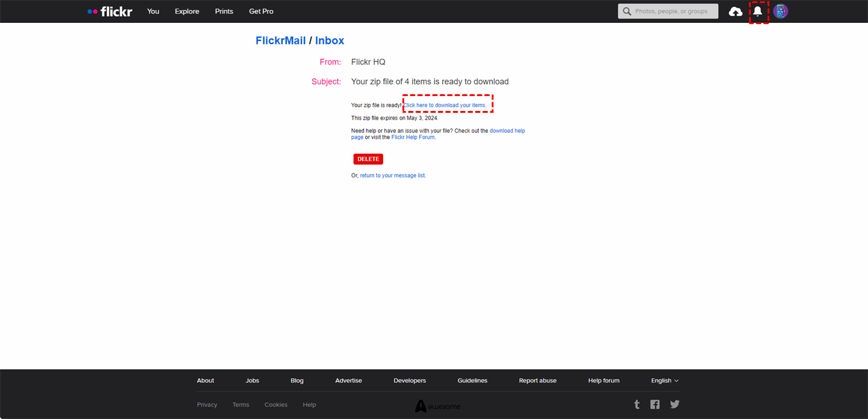Screen dimensions: 868x419
Task: Open the Help footer link
Action: [309, 405]
